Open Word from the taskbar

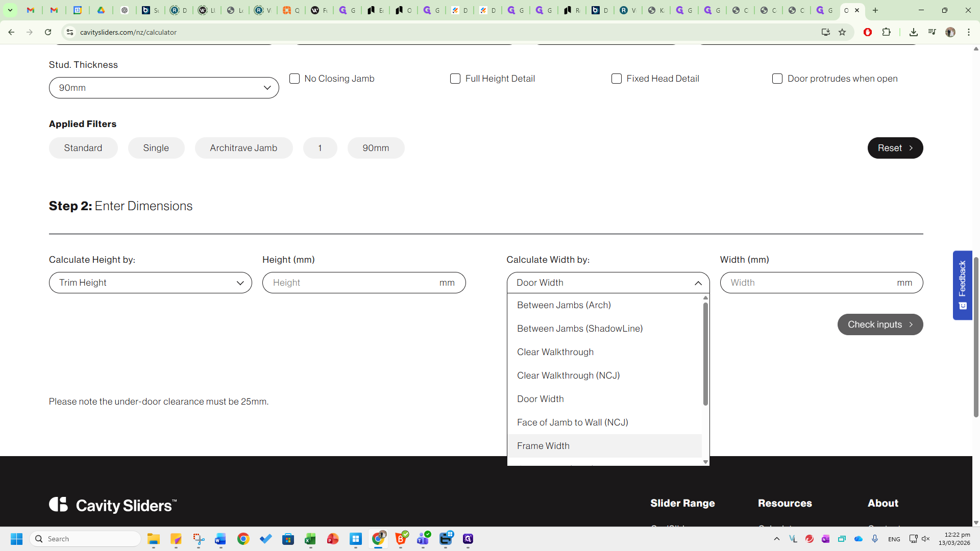pyautogui.click(x=220, y=539)
